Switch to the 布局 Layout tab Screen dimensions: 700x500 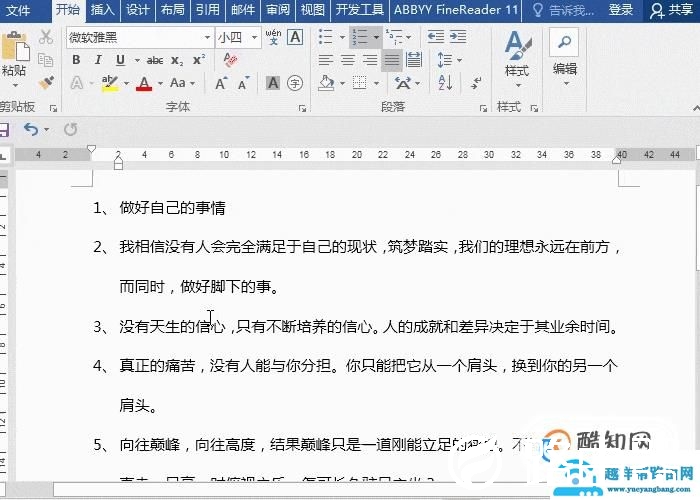(x=172, y=10)
